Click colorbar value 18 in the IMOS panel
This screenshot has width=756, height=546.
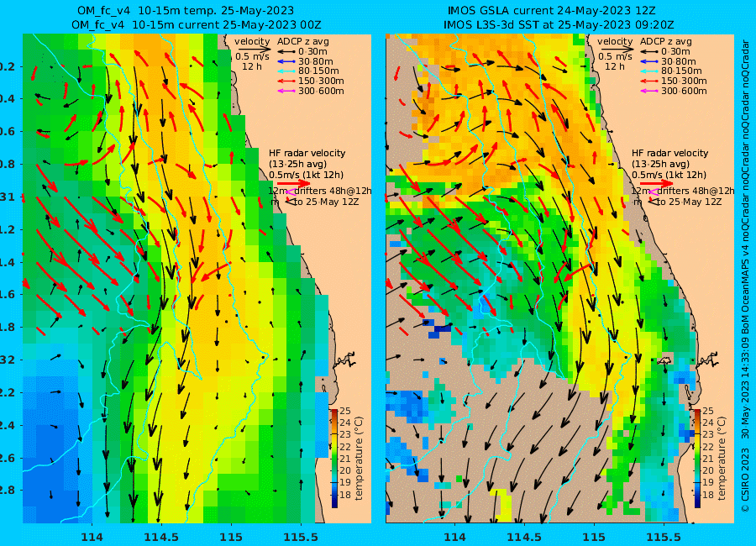[x=708, y=495]
